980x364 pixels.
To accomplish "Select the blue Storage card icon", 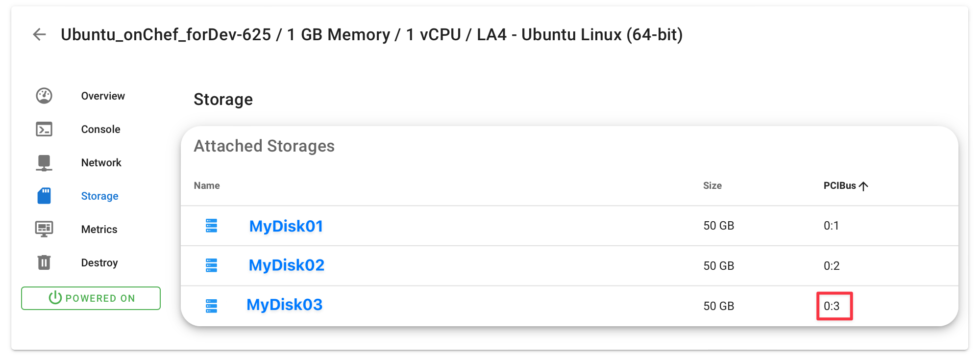I will [x=44, y=196].
